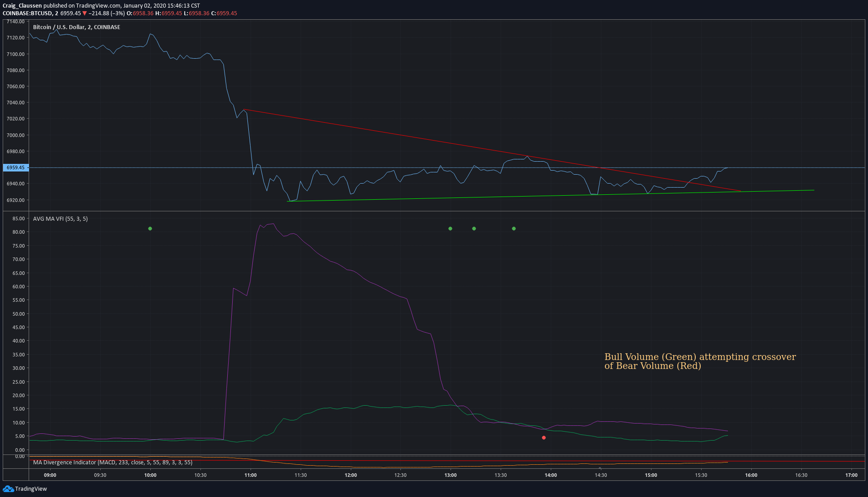Viewport: 868px width, 497px height.
Task: Click the H:6959.45 high value in header
Action: click(169, 13)
